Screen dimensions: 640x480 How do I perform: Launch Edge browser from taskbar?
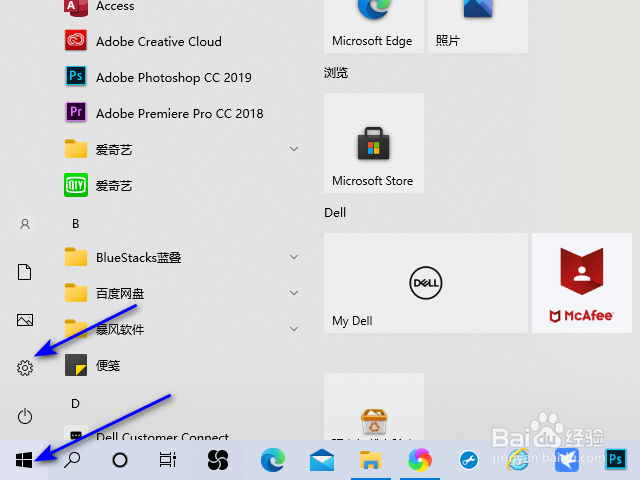click(x=273, y=460)
